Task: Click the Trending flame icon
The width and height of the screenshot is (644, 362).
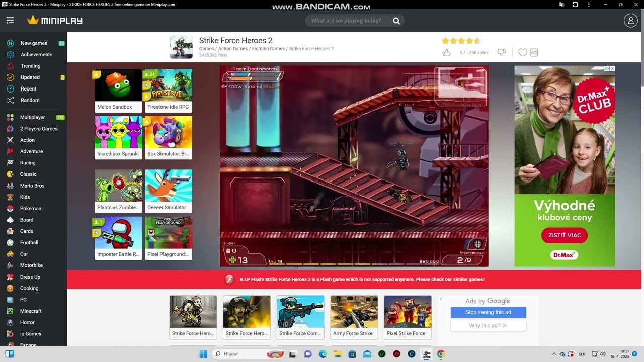Action: [x=10, y=66]
